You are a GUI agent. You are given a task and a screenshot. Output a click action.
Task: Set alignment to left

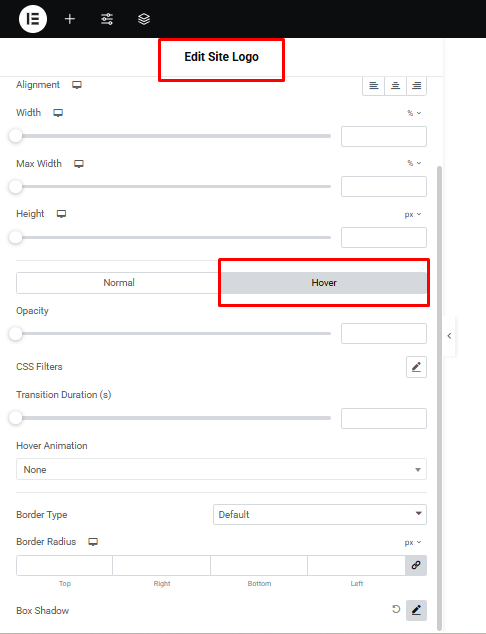374,85
